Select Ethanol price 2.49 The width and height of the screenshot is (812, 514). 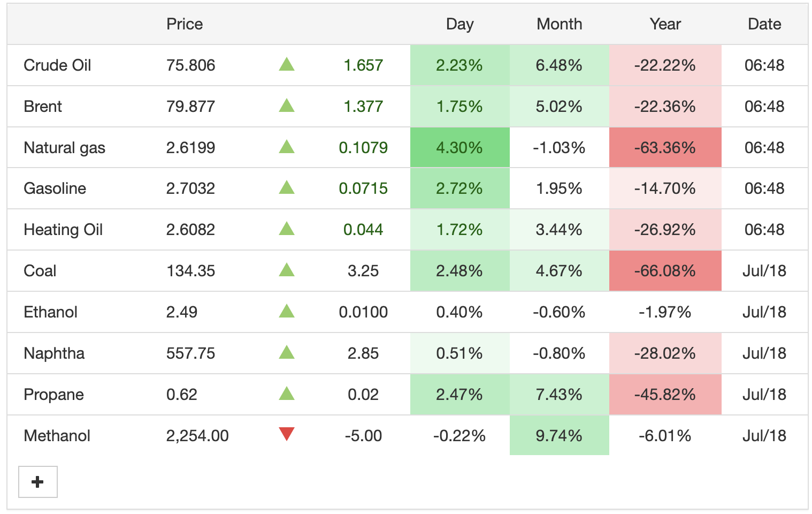click(x=182, y=312)
